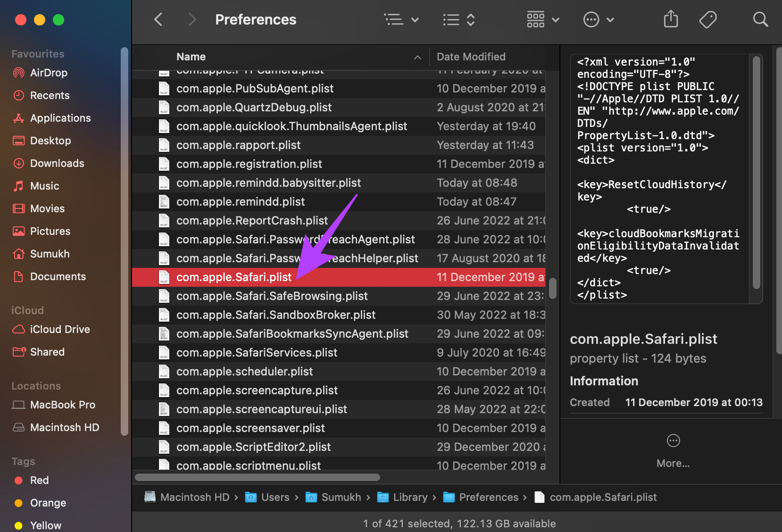
Task: Open Documents in sidebar
Action: tap(58, 276)
